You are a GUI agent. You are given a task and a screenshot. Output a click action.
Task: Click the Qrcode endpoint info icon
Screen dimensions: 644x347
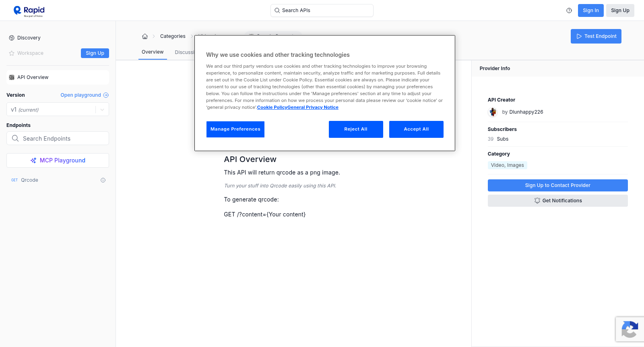click(x=103, y=180)
